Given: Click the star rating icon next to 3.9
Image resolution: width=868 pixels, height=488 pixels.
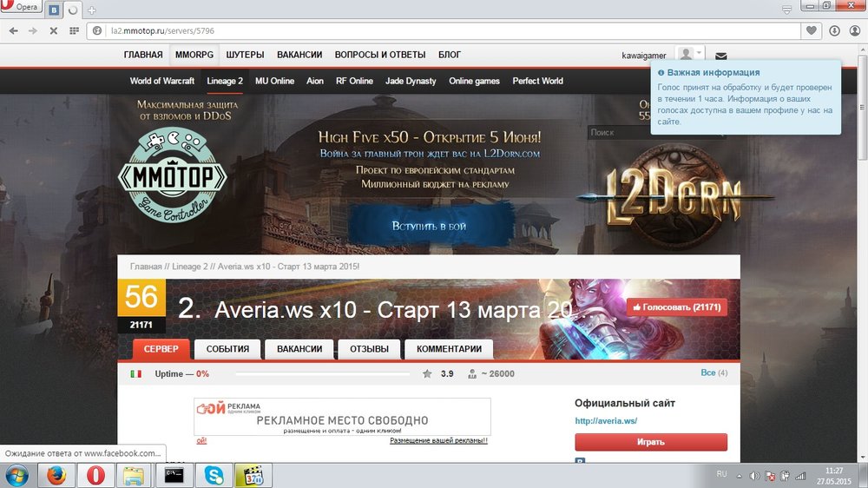Looking at the screenshot, I should click(427, 373).
